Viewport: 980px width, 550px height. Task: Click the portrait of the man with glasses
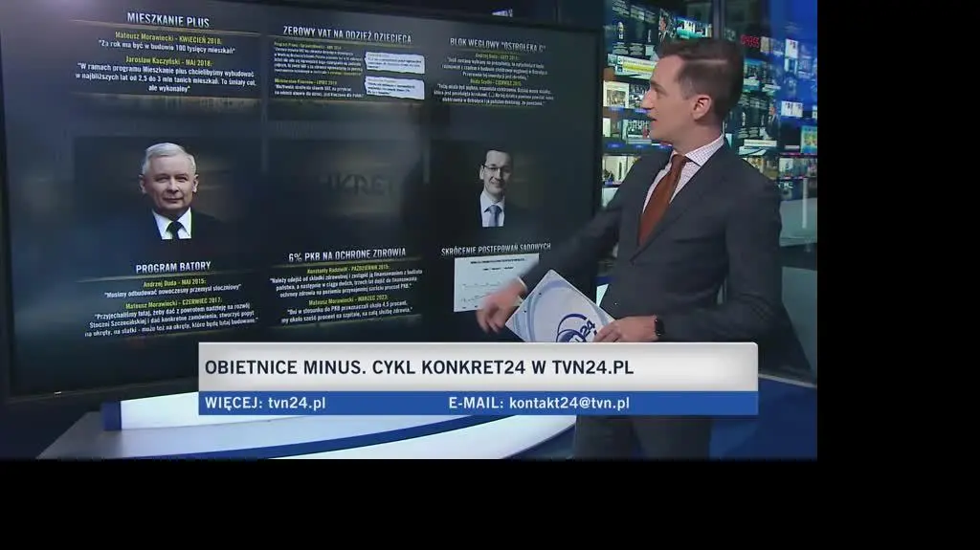point(495,188)
